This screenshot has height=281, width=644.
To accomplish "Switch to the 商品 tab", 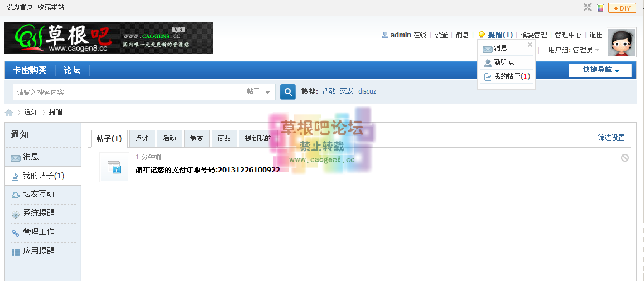I will coord(224,139).
